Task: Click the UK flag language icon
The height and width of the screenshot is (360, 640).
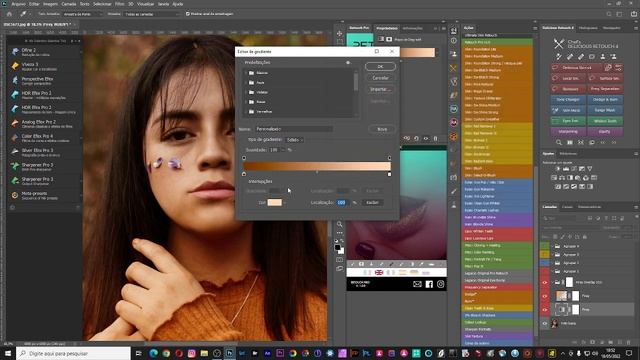Action: click(x=379, y=272)
